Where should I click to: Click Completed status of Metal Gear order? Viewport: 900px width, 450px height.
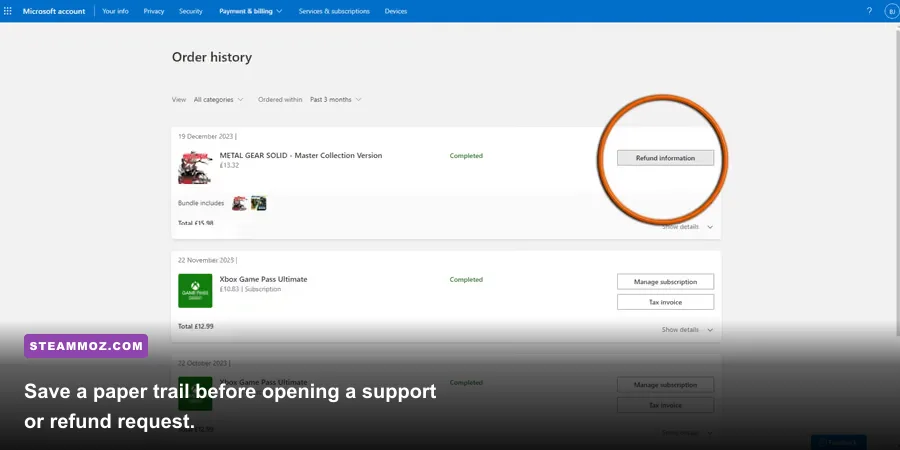466,156
